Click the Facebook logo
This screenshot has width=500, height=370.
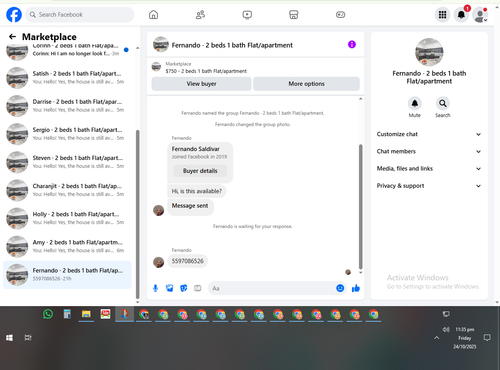click(14, 15)
